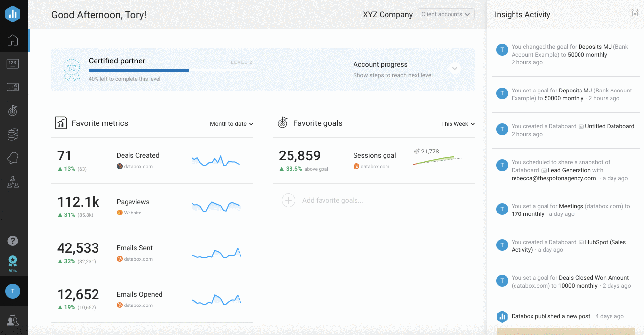Viewport: 644px width, 335px height.
Task: Expand the Account progress section
Action: (x=454, y=68)
